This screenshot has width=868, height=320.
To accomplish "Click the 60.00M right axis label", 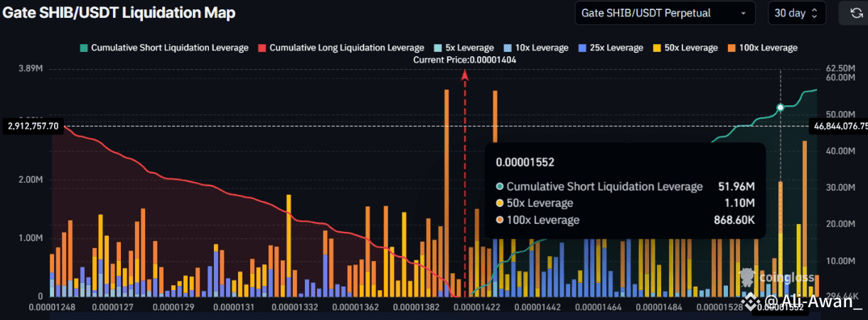I will pyautogui.click(x=840, y=78).
